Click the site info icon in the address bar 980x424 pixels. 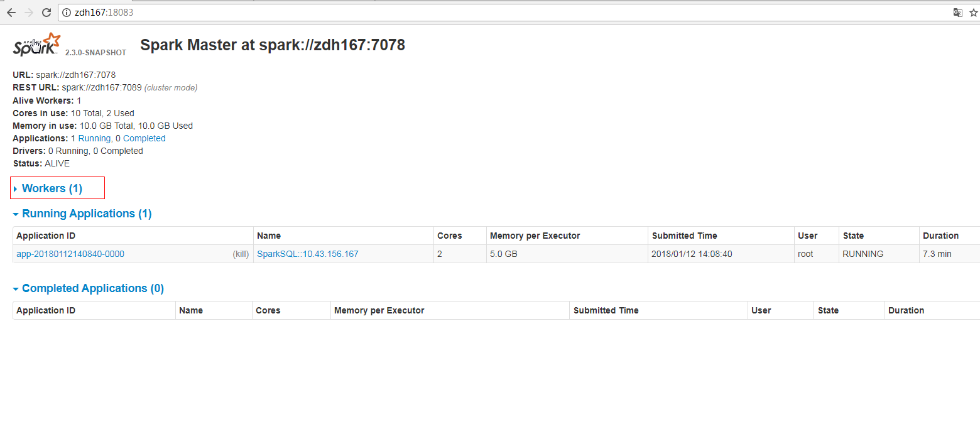click(67, 13)
